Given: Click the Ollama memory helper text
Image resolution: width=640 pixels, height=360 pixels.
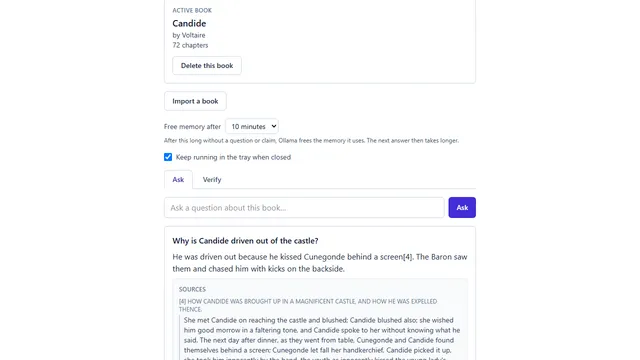Looking at the screenshot, I should [x=311, y=140].
